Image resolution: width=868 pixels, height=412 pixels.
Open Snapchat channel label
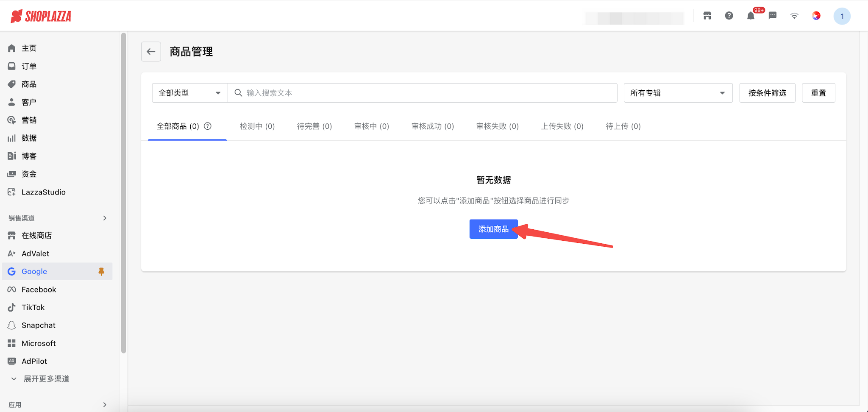(39, 325)
